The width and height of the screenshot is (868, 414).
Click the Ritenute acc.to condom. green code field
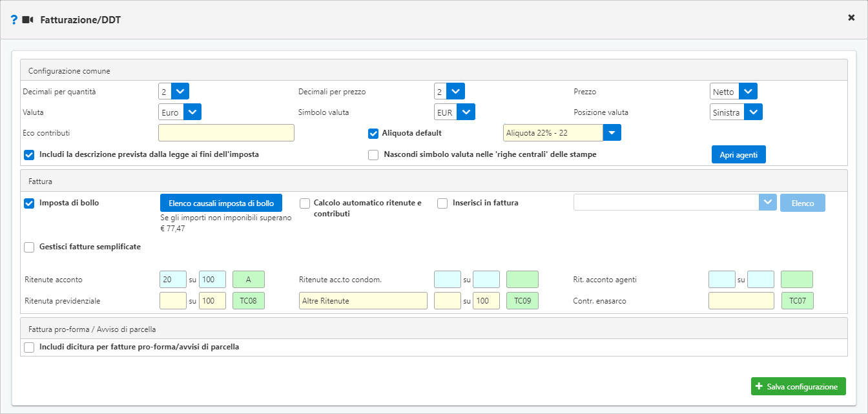(522, 280)
